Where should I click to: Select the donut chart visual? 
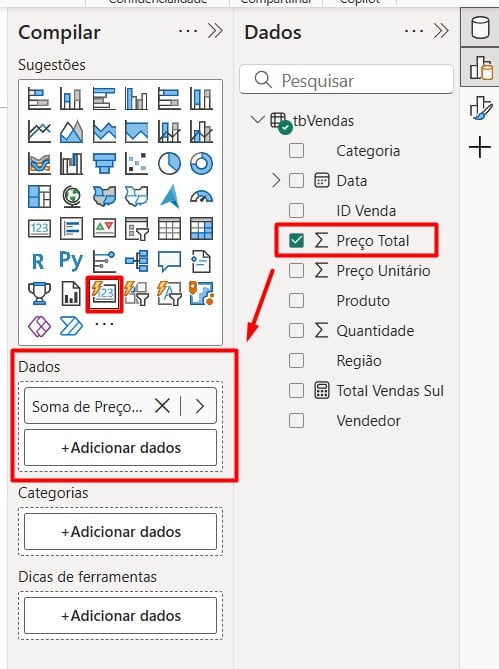[201, 163]
